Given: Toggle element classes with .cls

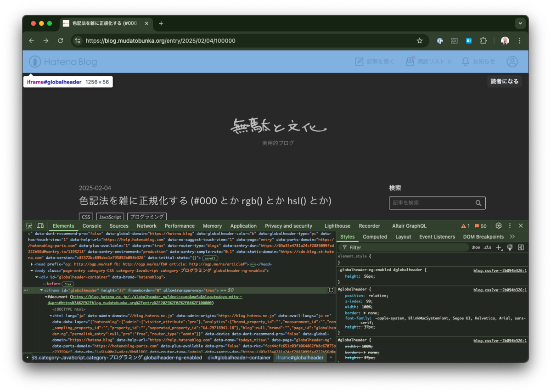Looking at the screenshot, I should click(487, 247).
